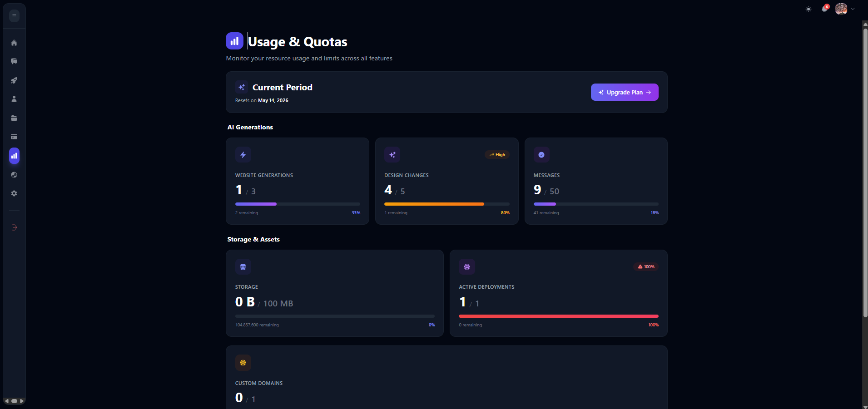The image size is (868, 409).
Task: Go to Home in the sidebar
Action: pyautogui.click(x=14, y=43)
